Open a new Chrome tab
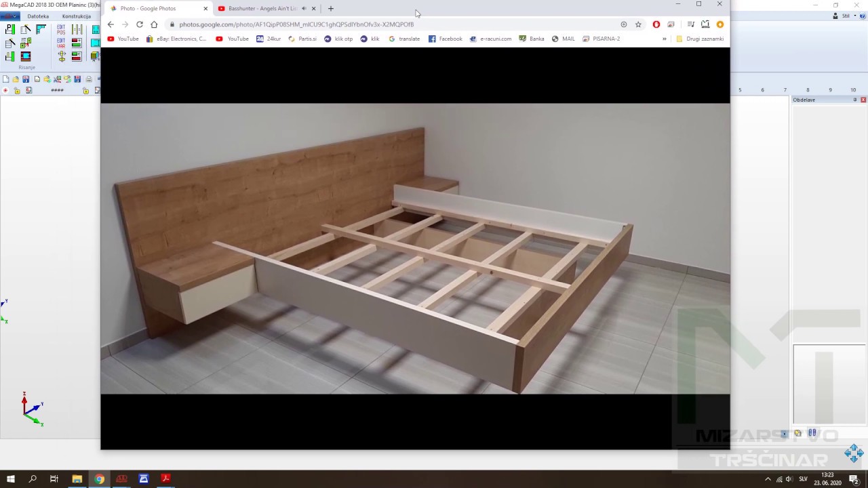 click(x=331, y=9)
